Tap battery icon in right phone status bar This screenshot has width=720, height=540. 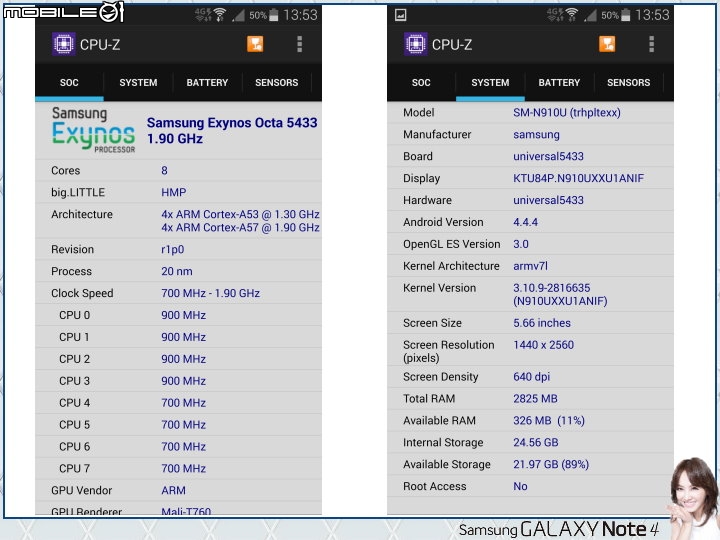click(625, 15)
